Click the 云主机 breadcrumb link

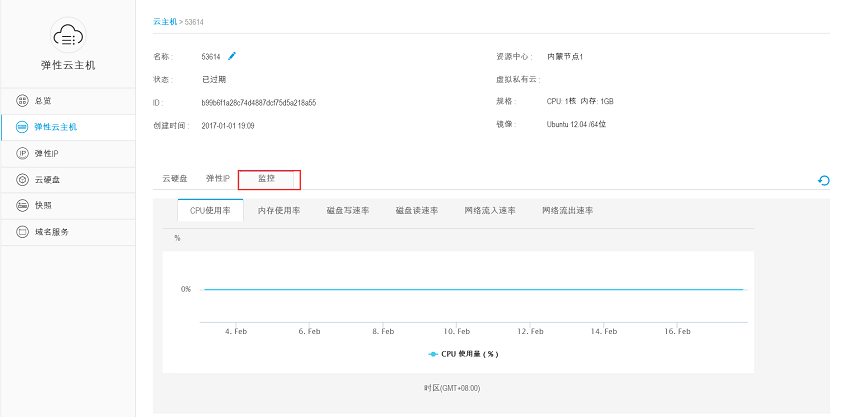click(165, 22)
